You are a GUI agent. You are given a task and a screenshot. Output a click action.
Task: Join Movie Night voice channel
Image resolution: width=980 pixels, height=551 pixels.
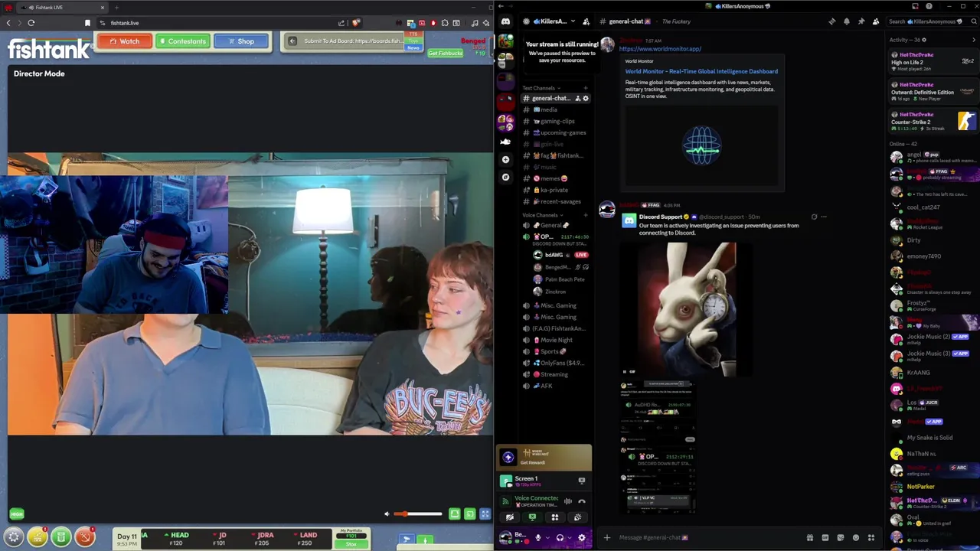[x=555, y=340]
